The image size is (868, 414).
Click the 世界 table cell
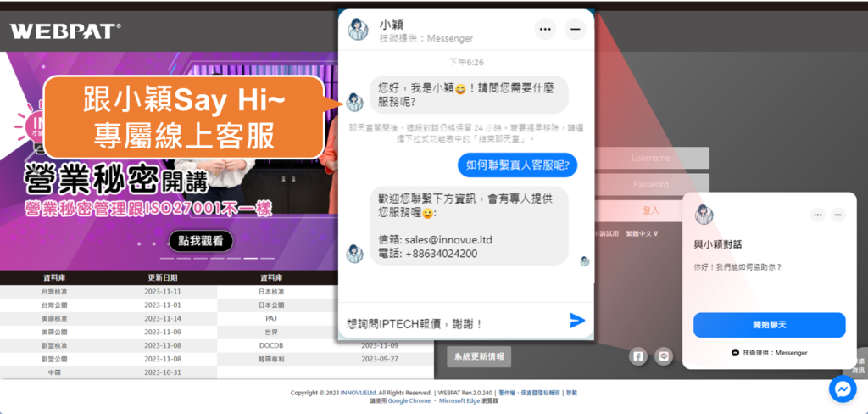tap(271, 332)
